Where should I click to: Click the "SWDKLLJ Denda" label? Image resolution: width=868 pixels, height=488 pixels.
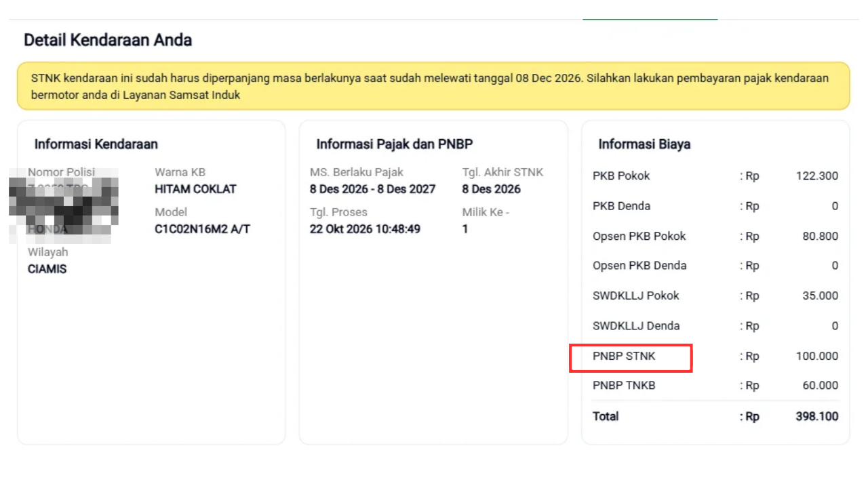(x=636, y=326)
